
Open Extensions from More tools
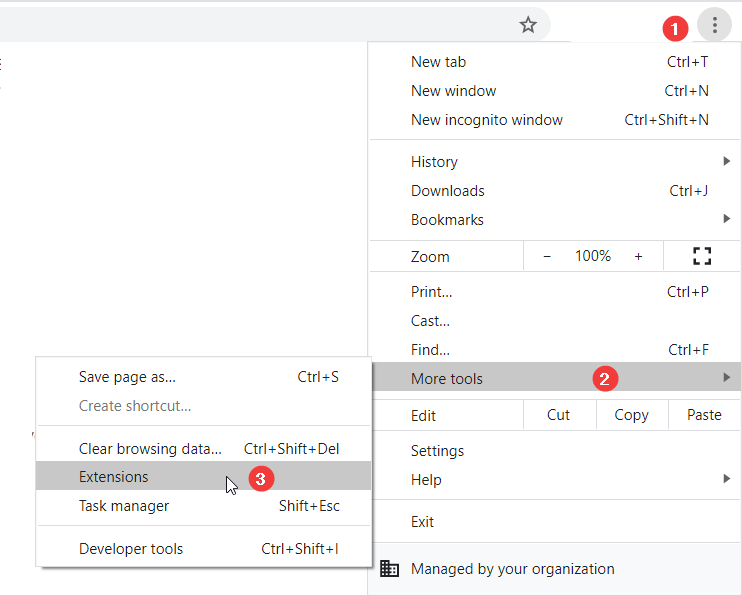203,476
